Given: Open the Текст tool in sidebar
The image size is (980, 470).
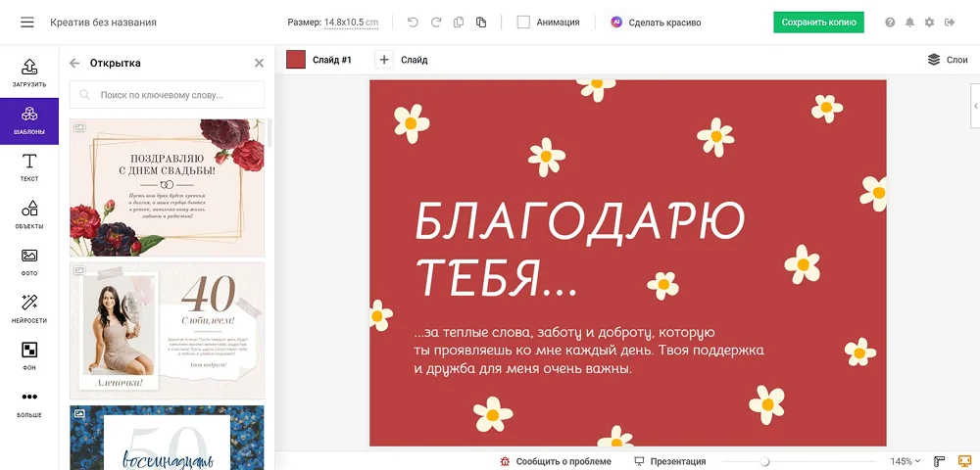Looking at the screenshot, I should click(29, 167).
